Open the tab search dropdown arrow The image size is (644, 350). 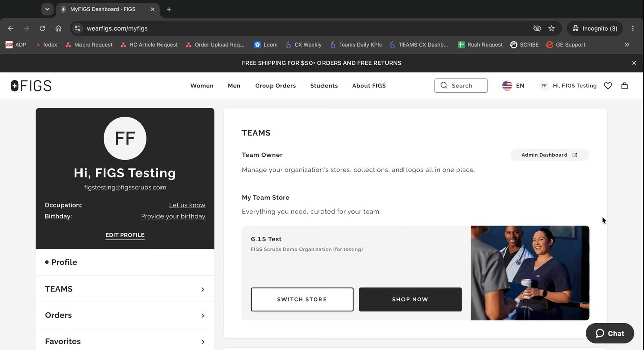[47, 9]
